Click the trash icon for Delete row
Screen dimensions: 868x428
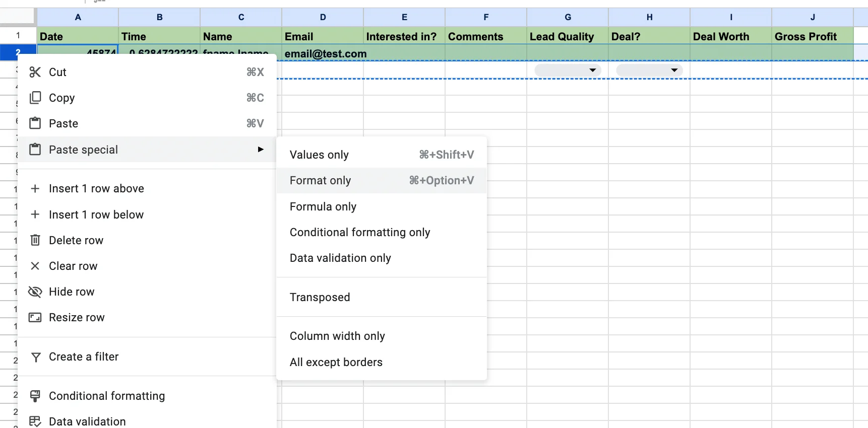[35, 240]
